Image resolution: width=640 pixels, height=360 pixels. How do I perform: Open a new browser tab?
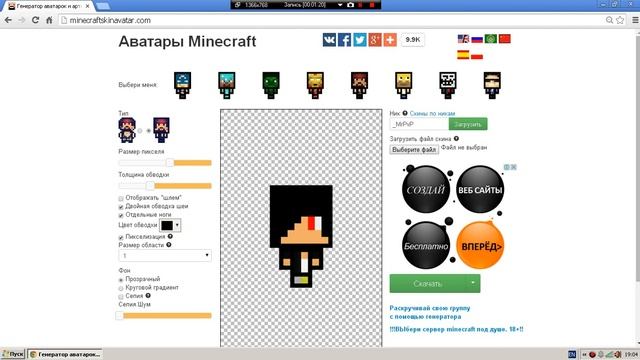pos(102,6)
